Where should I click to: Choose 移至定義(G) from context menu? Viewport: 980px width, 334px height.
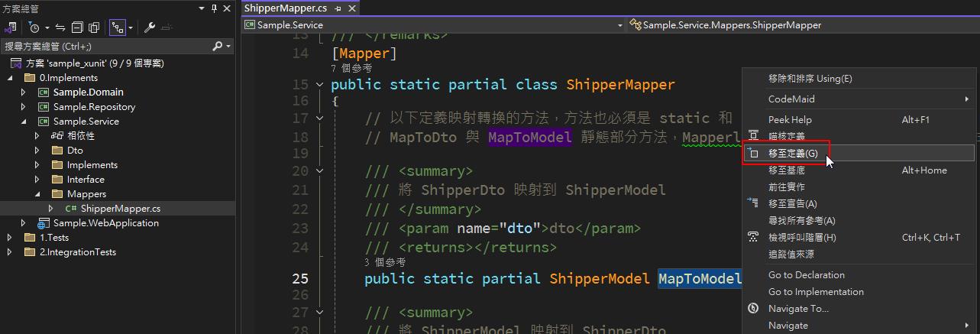[x=792, y=154]
